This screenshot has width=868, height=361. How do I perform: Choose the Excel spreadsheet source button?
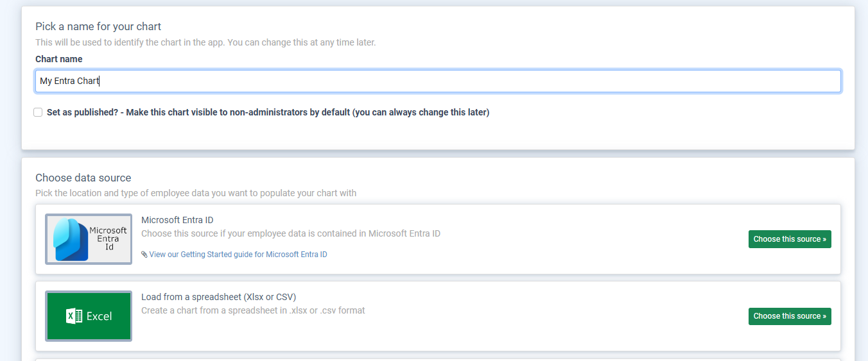tap(789, 316)
